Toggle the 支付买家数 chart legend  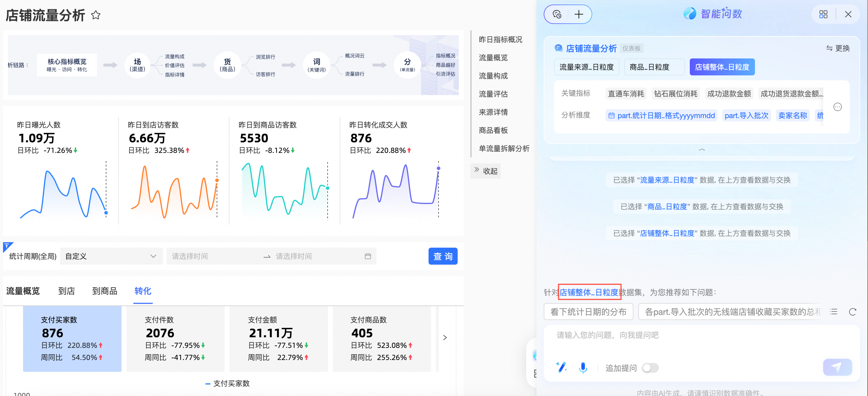[227, 383]
